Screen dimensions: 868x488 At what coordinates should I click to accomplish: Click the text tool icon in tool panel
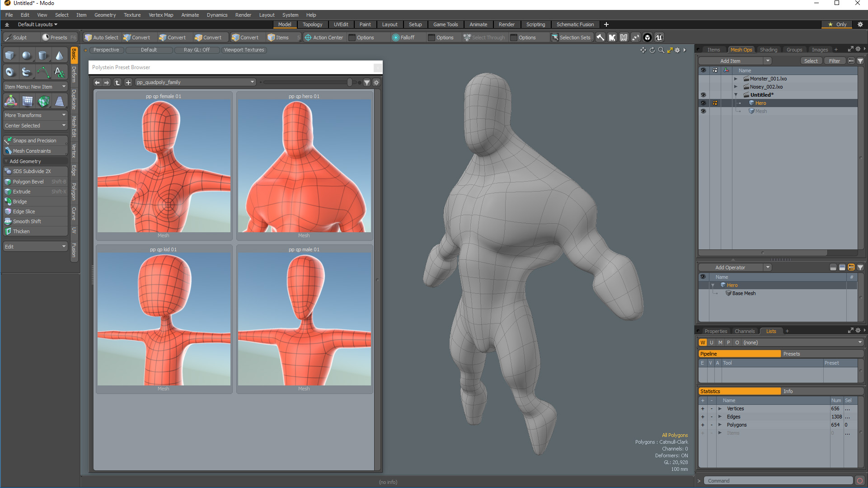click(59, 72)
